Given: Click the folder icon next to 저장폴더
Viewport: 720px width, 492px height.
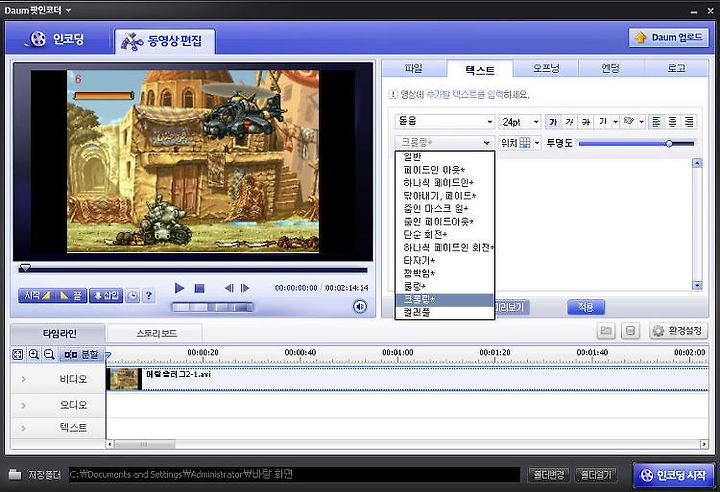Looking at the screenshot, I should point(15,474).
